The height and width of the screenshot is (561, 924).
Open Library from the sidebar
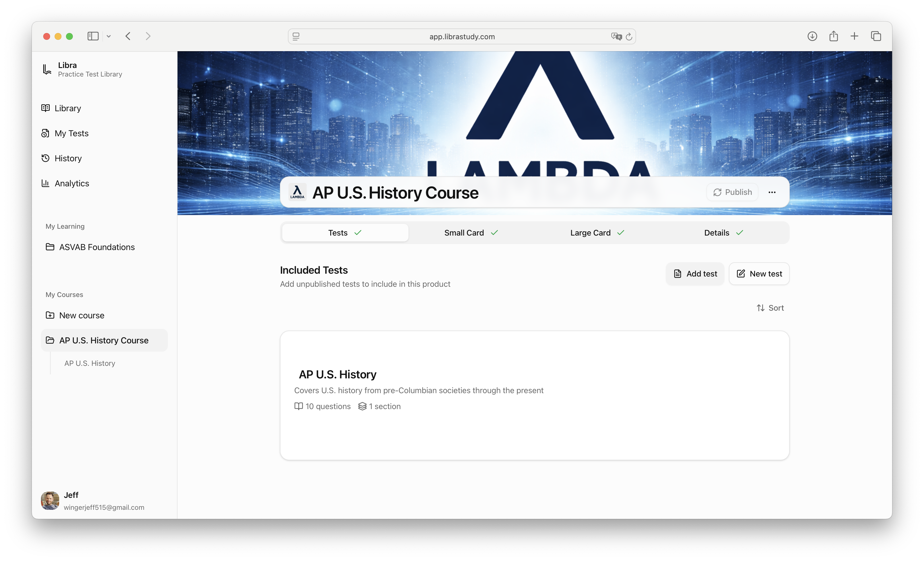(67, 108)
